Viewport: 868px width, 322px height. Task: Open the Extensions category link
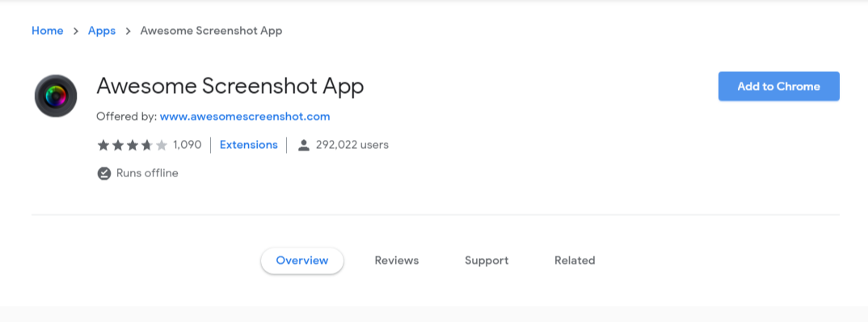pyautogui.click(x=249, y=145)
